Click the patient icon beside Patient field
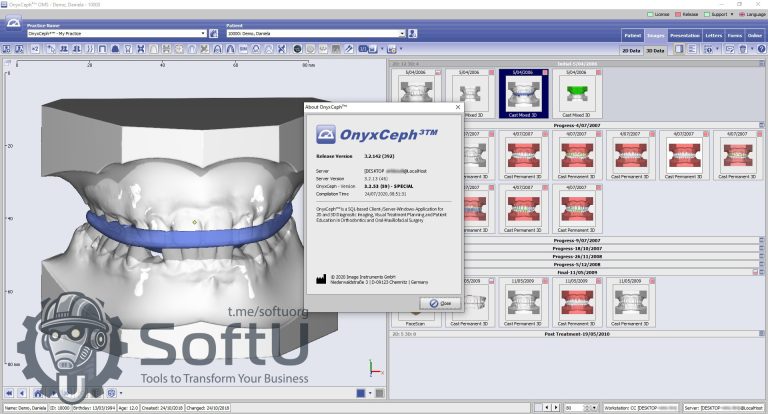The image size is (768, 414). tap(412, 33)
